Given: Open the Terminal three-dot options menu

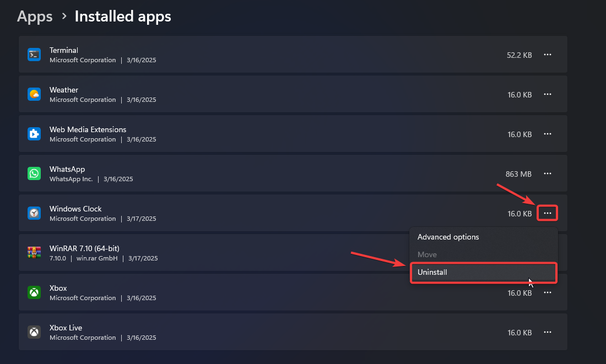Looking at the screenshot, I should (548, 55).
